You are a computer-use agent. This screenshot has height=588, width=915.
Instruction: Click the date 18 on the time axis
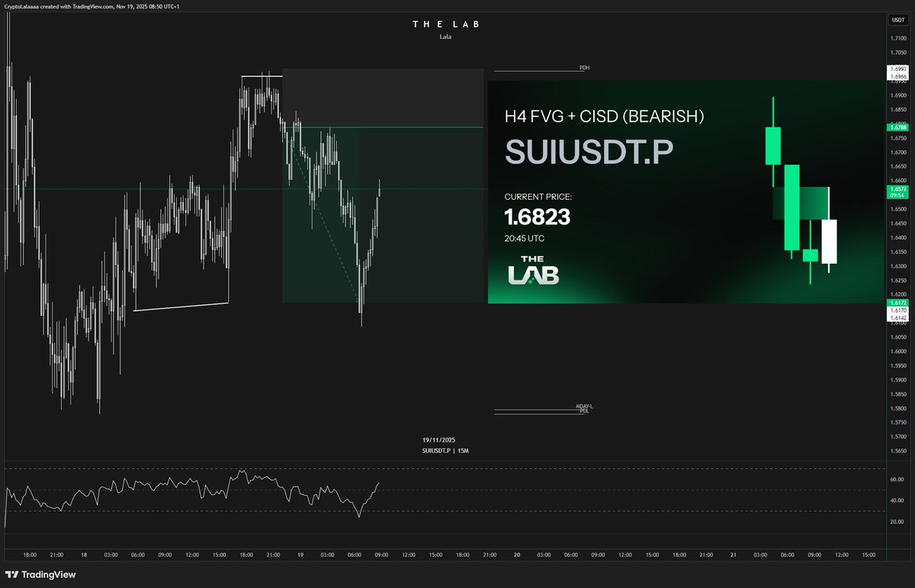pos(84,555)
